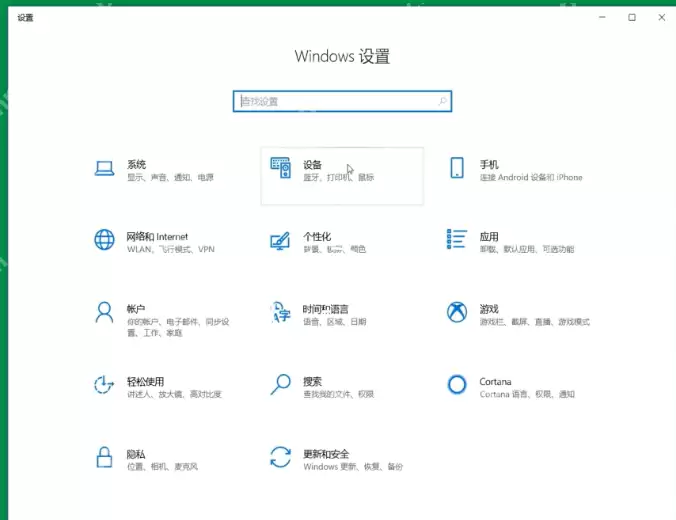Select the 个性化 title text
The width and height of the screenshot is (676, 520).
(x=317, y=237)
